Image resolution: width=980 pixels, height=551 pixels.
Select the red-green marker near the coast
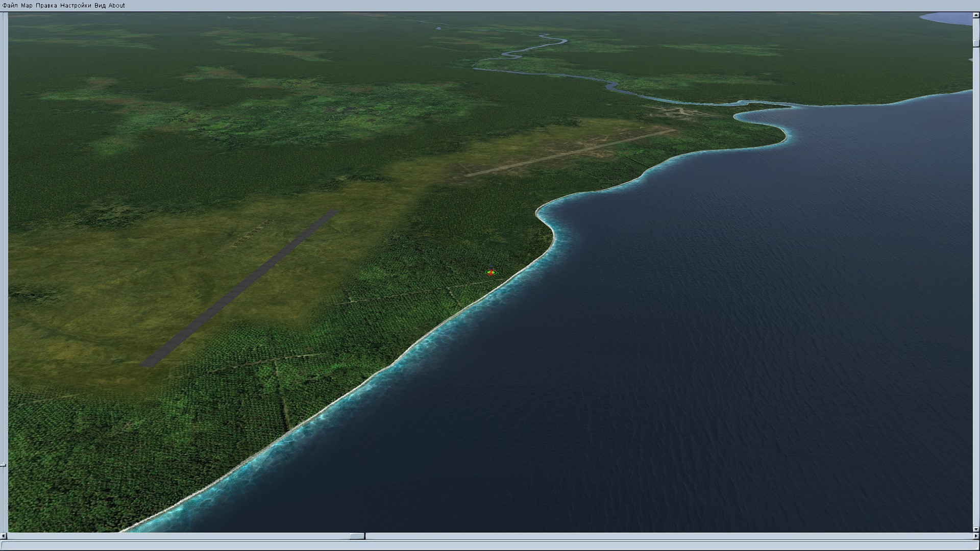point(491,272)
